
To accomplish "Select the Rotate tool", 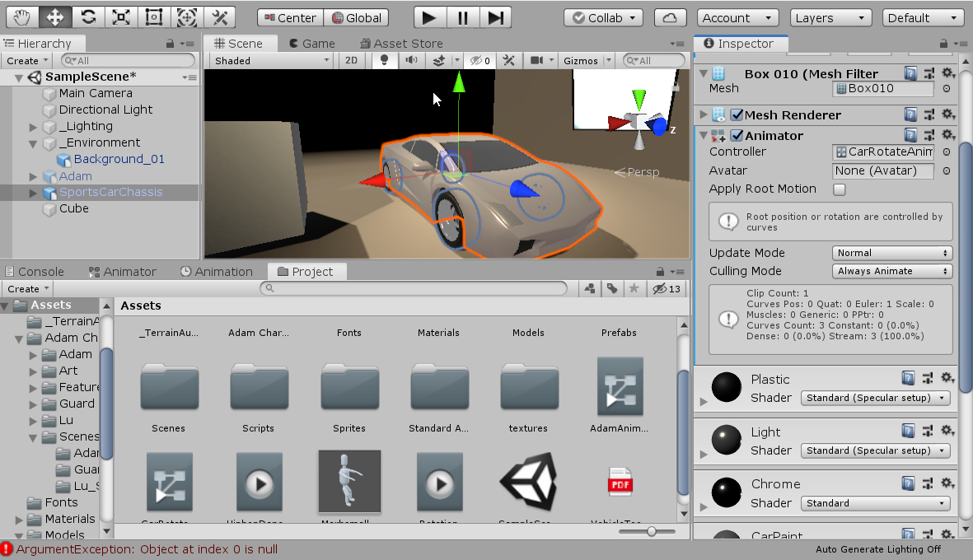I will click(88, 17).
